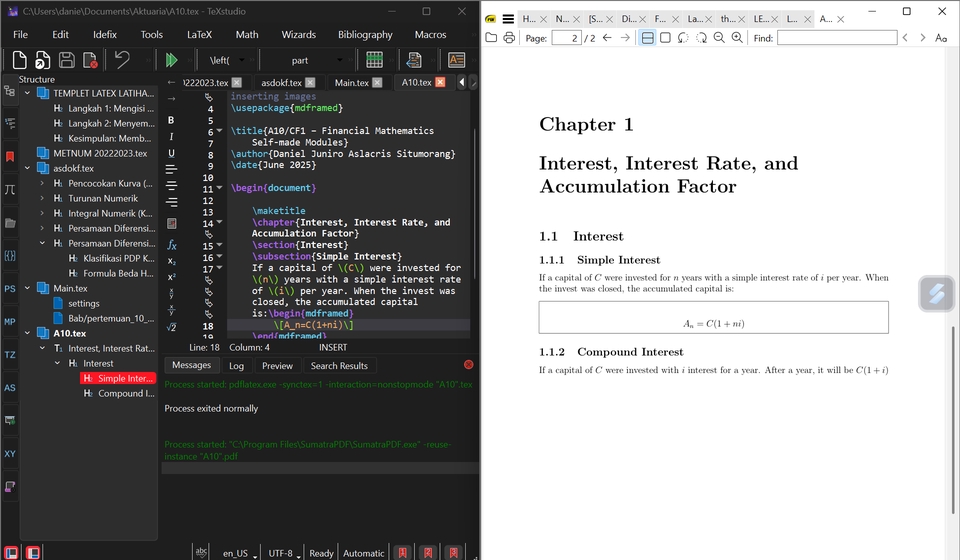The image size is (960, 560).
Task: Expand Integral Numerik section
Action: click(x=42, y=213)
